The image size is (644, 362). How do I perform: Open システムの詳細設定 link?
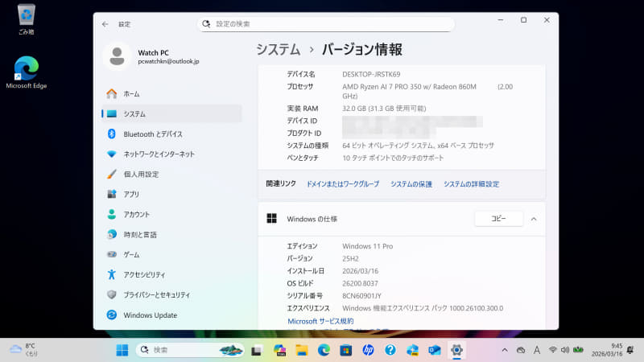coord(471,184)
